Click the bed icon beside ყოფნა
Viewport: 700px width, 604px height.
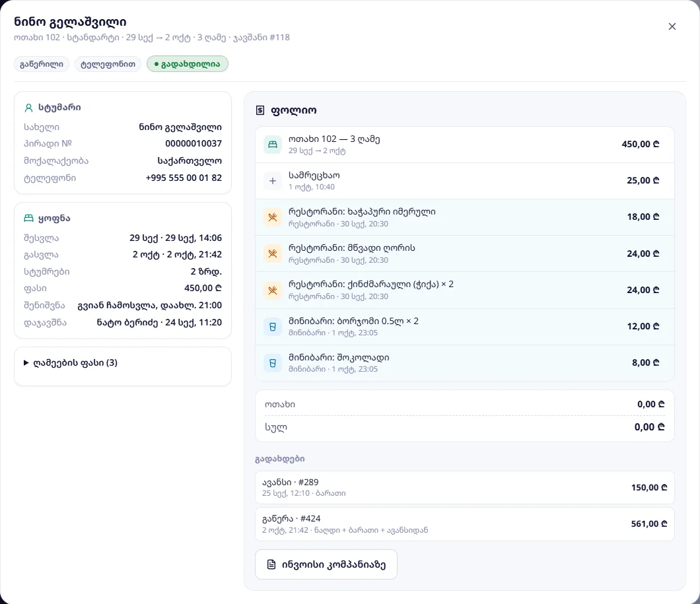pos(28,218)
